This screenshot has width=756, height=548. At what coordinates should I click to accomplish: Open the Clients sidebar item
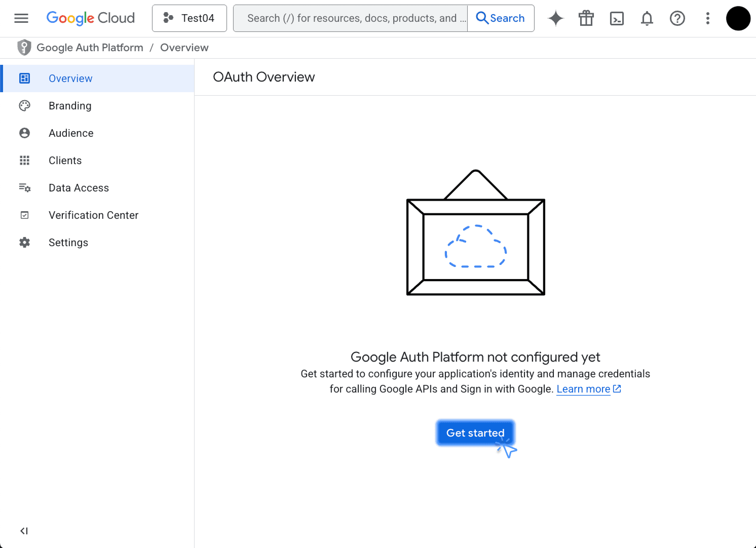[97, 161]
